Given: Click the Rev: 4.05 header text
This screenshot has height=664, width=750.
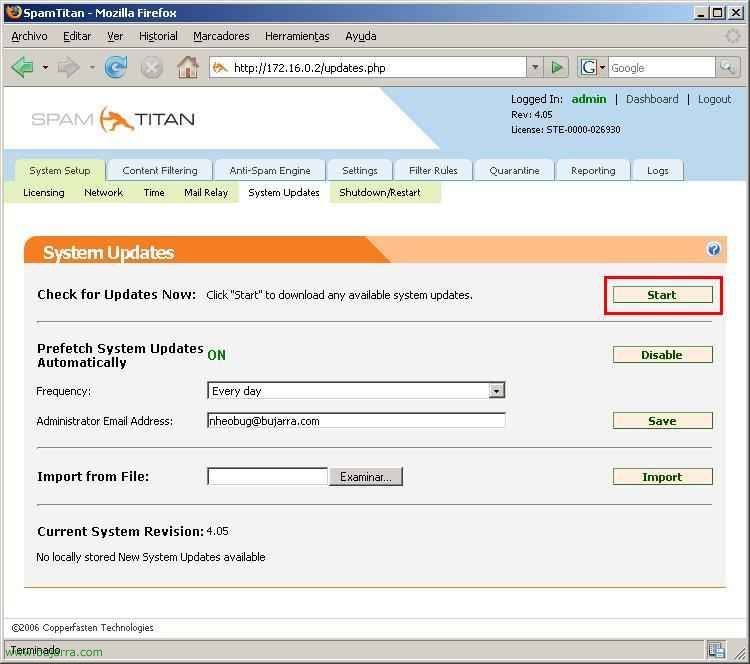Looking at the screenshot, I should (531, 114).
